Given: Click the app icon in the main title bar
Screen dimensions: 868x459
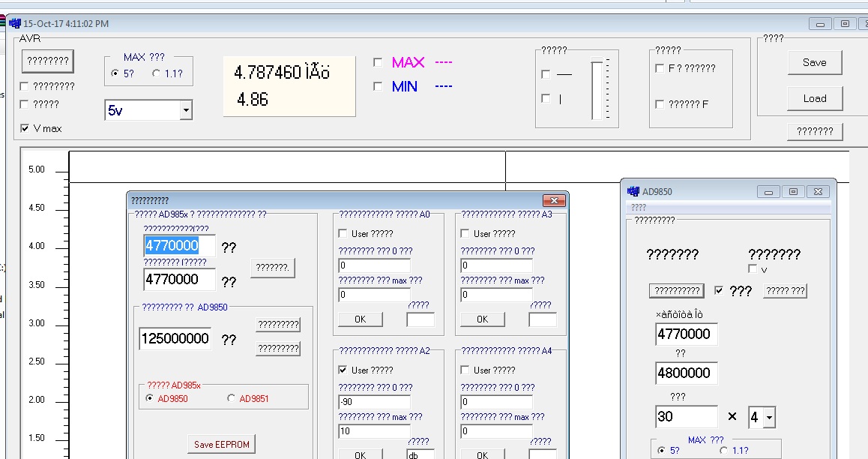Looking at the screenshot, I should [15, 24].
